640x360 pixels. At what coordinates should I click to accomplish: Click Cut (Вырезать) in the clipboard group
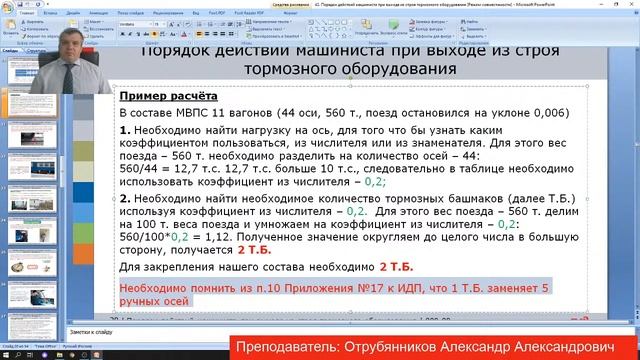click(33, 22)
